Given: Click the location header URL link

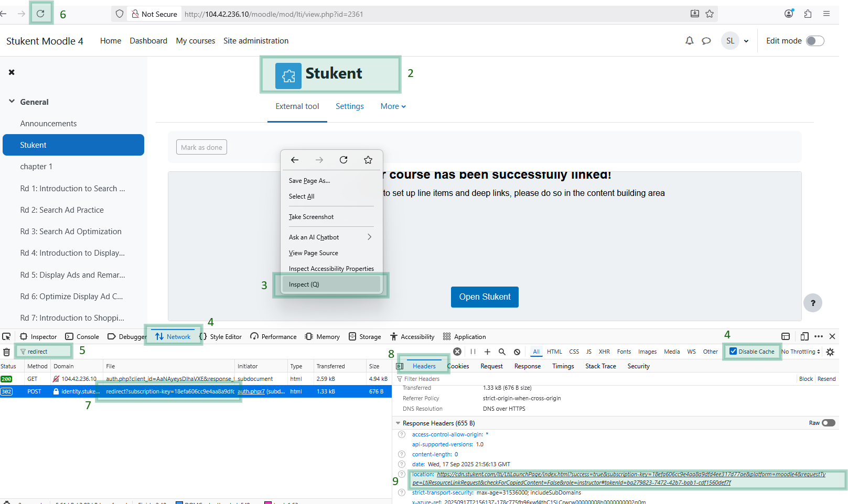Looking at the screenshot, I should (619, 478).
